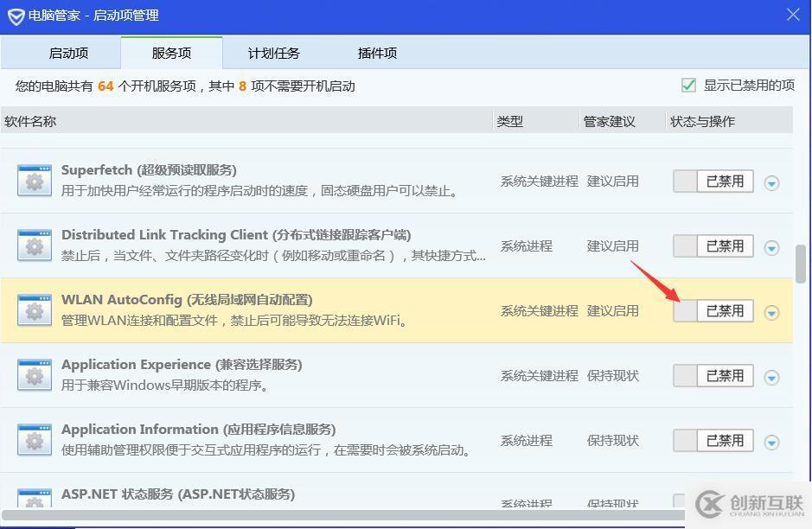The height and width of the screenshot is (529, 812).
Task: Click the orange 64 service count
Action: 105,86
